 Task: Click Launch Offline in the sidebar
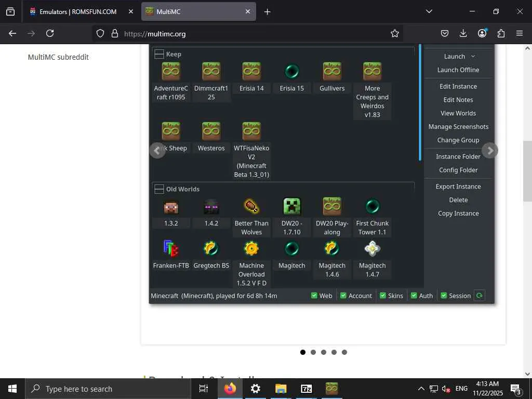point(458,70)
